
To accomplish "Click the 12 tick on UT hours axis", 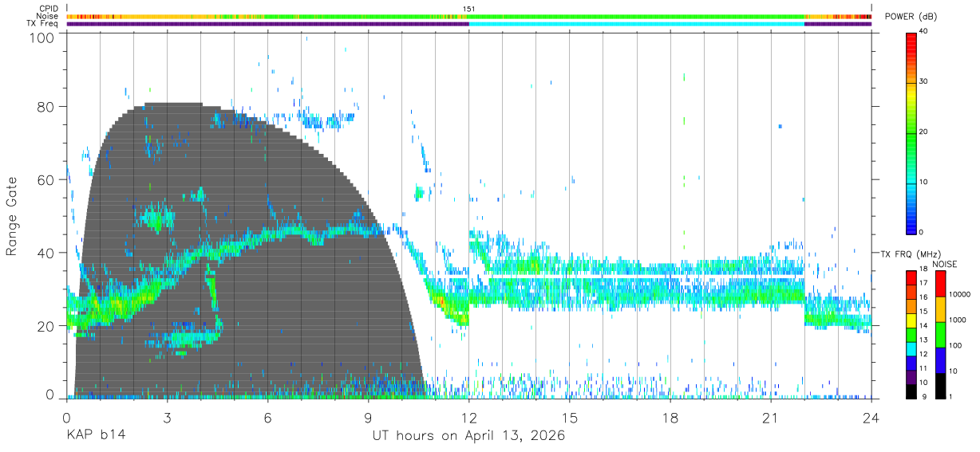I will 469,418.
